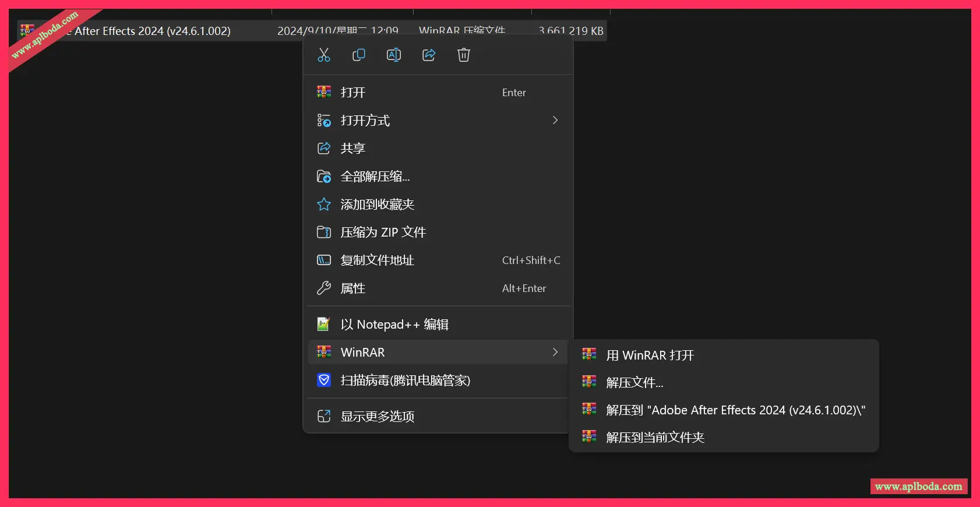Select 解压到当前文件夹 option
This screenshot has height=507, width=980.
point(724,437)
